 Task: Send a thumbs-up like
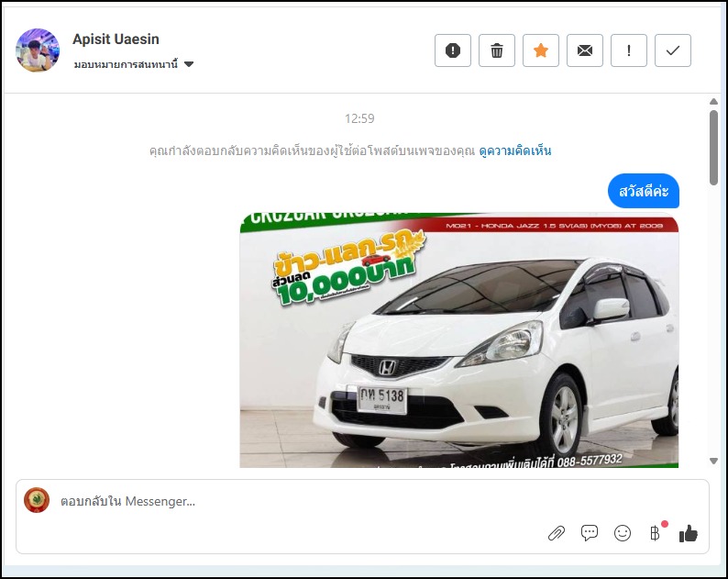(x=688, y=533)
